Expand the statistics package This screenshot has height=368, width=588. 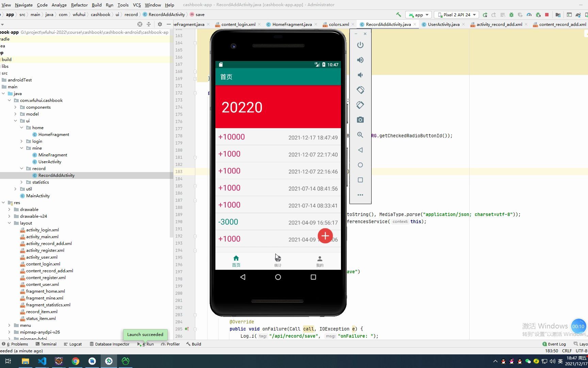(21, 182)
